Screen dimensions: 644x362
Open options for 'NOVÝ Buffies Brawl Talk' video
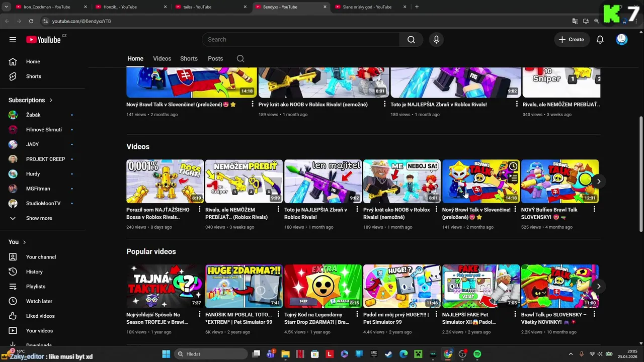tap(594, 210)
